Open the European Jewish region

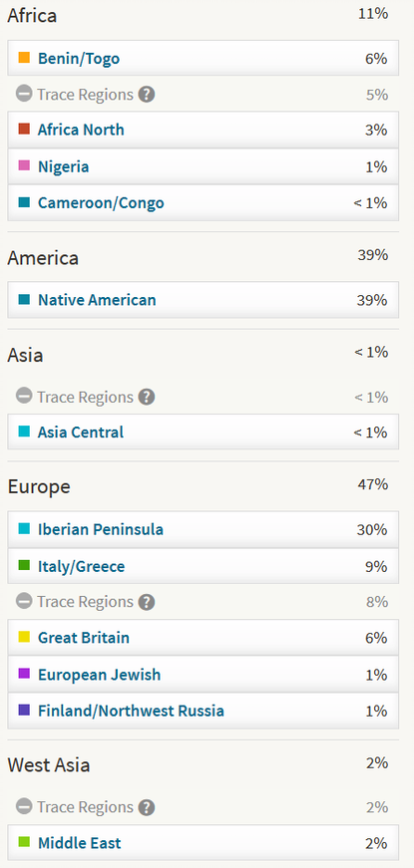click(x=99, y=675)
